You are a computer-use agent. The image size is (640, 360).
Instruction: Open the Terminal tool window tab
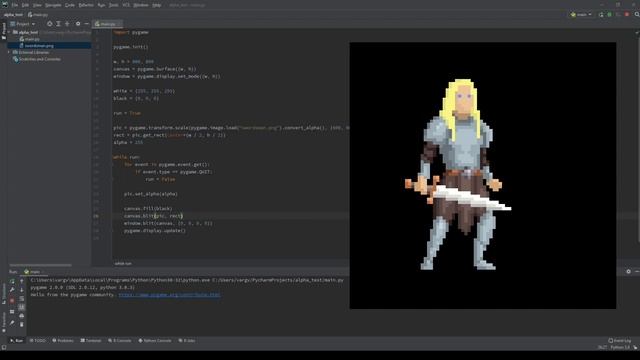pyautogui.click(x=91, y=340)
